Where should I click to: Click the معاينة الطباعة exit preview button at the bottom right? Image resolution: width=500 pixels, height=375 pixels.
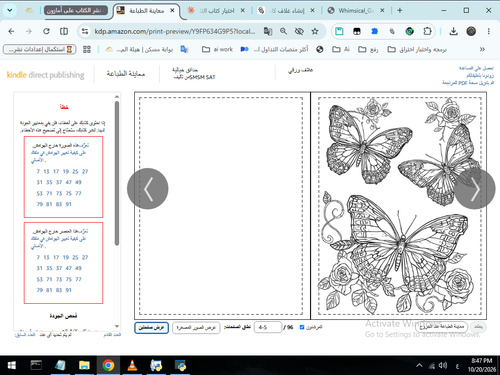click(x=442, y=327)
